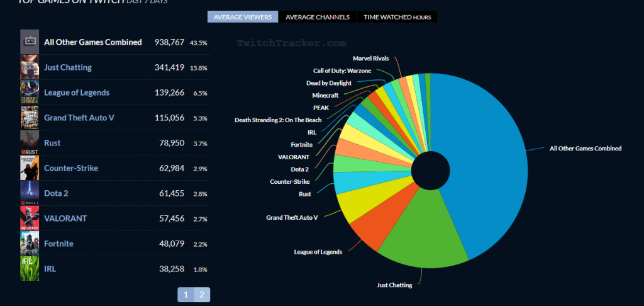The image size is (644, 306).
Task: Select the Time Watched Hours tab
Action: 397,17
